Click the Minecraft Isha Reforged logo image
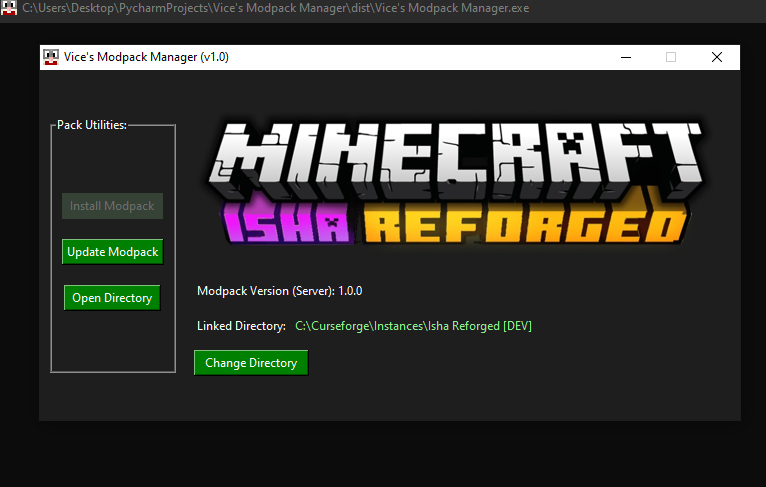Viewport: 766px width, 487px height. [x=455, y=182]
